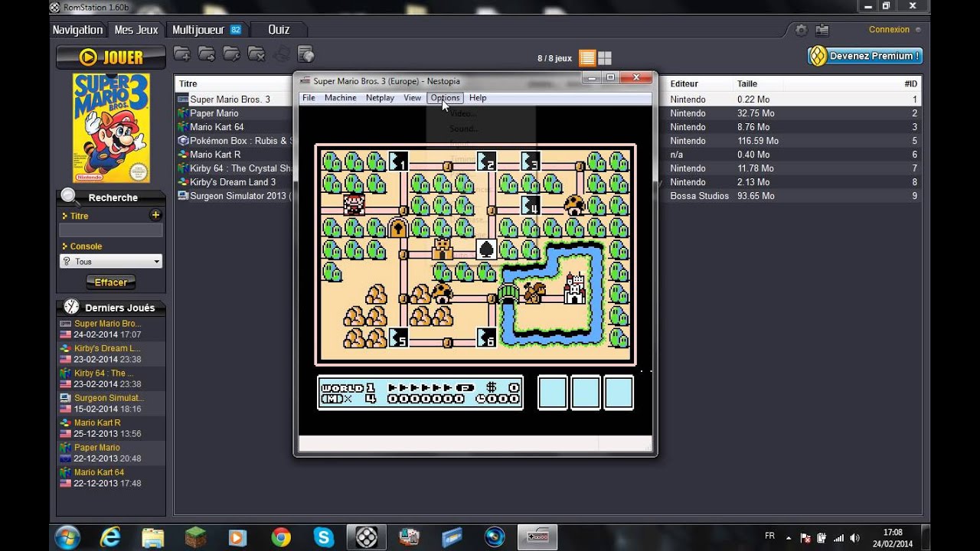Open Nestopia File menu
This screenshot has width=980, height=551.
pyautogui.click(x=309, y=98)
